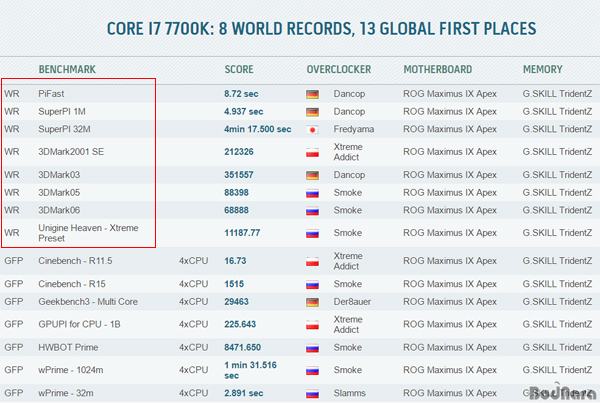
Task: Click the 88398 score
Action: pos(236,193)
